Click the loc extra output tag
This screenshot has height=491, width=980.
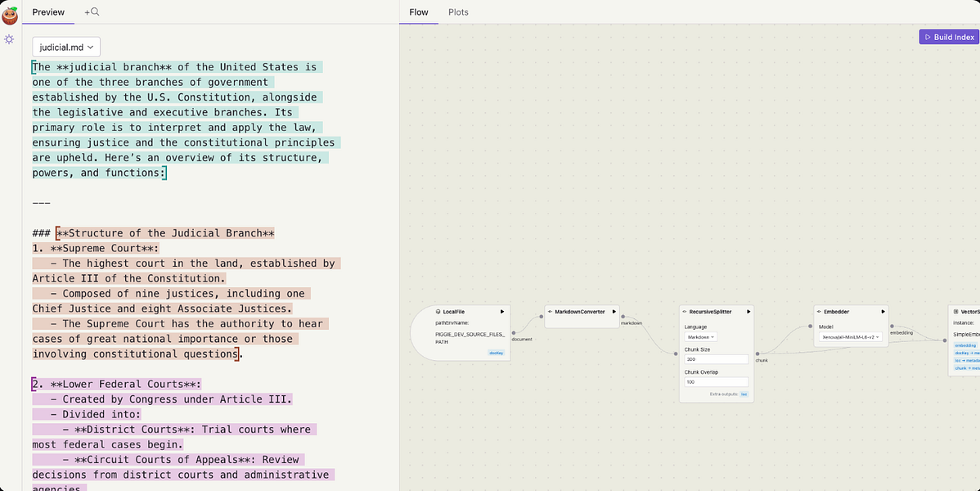(x=744, y=394)
